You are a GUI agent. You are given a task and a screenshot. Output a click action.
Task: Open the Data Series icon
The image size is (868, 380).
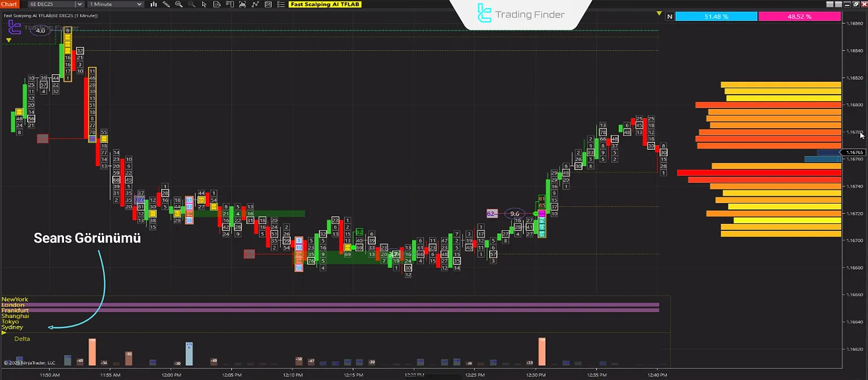tap(216, 4)
